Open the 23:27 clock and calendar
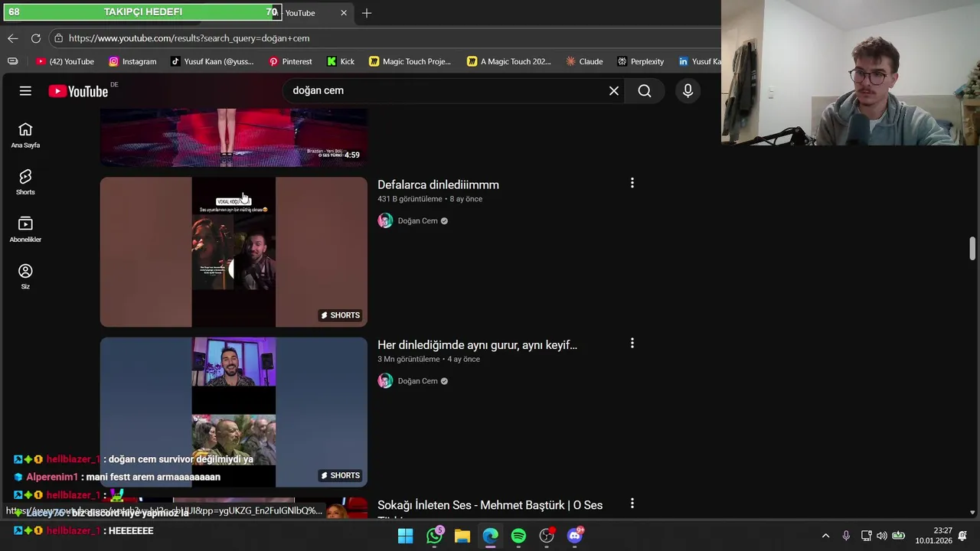 click(933, 536)
